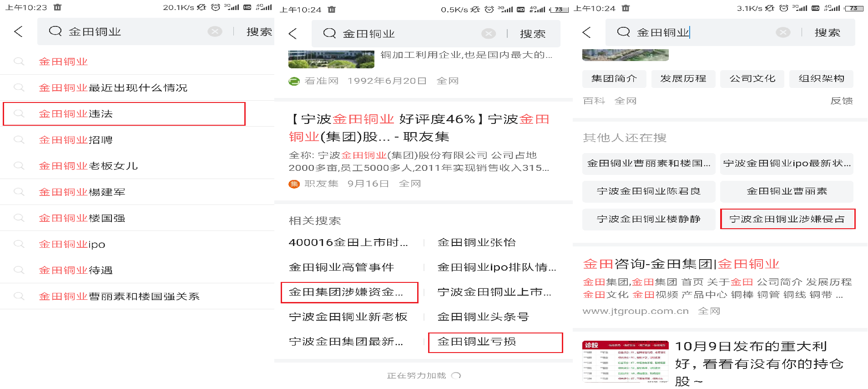Open related search 金田铜业头条号
The image size is (868, 389).
point(483,317)
